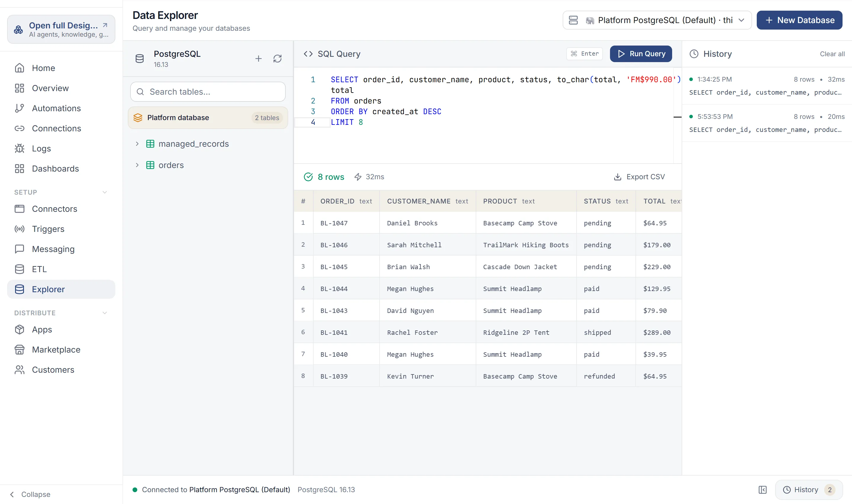Open the Logs page
852x504 pixels.
click(x=61, y=148)
